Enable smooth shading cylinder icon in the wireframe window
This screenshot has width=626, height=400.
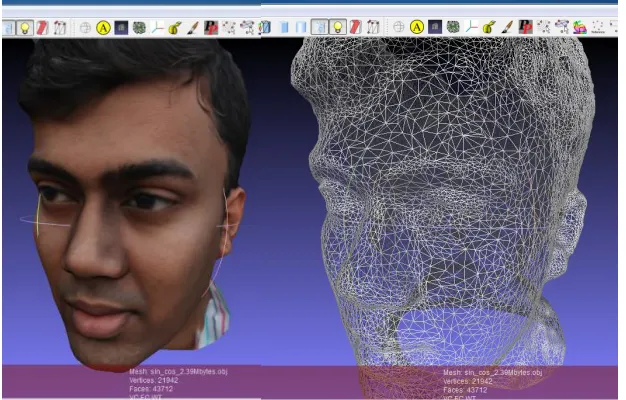coord(301,27)
